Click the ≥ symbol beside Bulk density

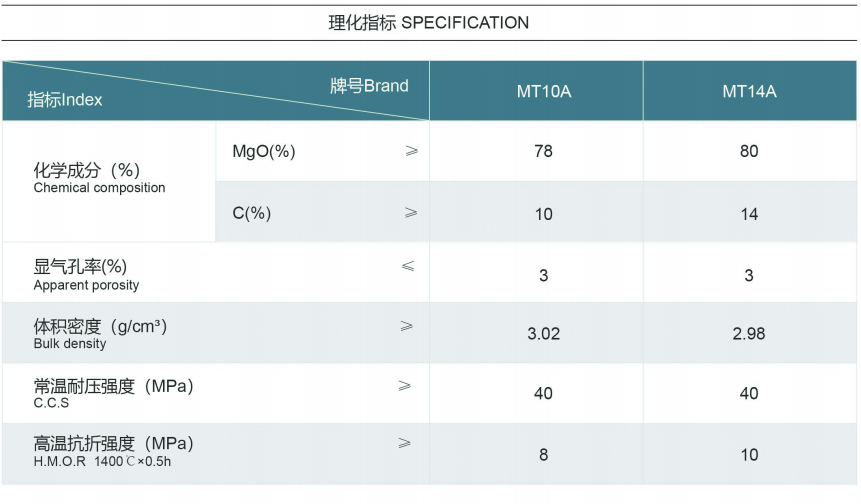click(406, 326)
